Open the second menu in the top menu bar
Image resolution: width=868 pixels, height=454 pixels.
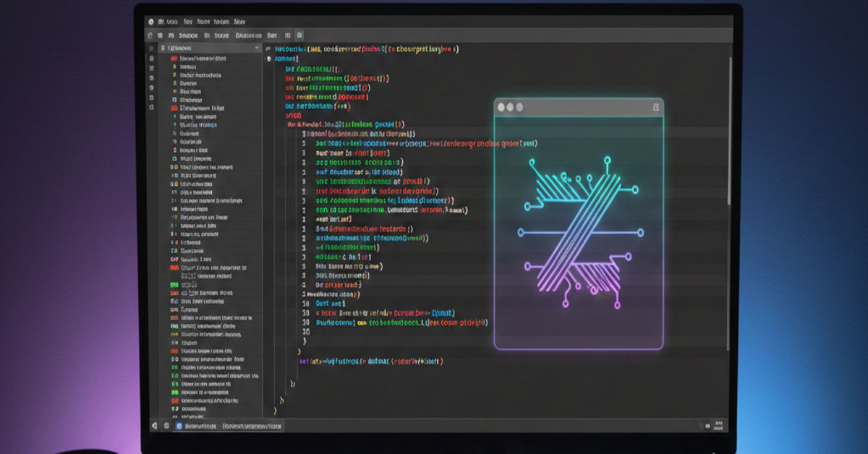click(x=188, y=22)
